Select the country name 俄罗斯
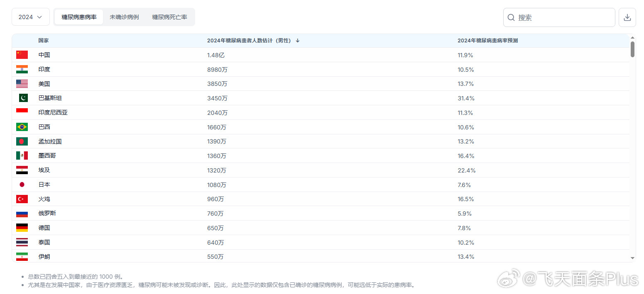 pos(47,214)
